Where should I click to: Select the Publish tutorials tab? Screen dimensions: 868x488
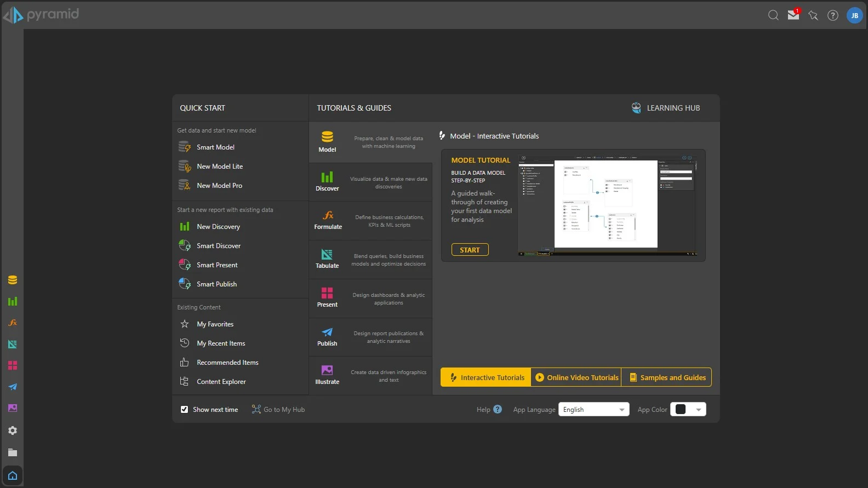[371, 337]
